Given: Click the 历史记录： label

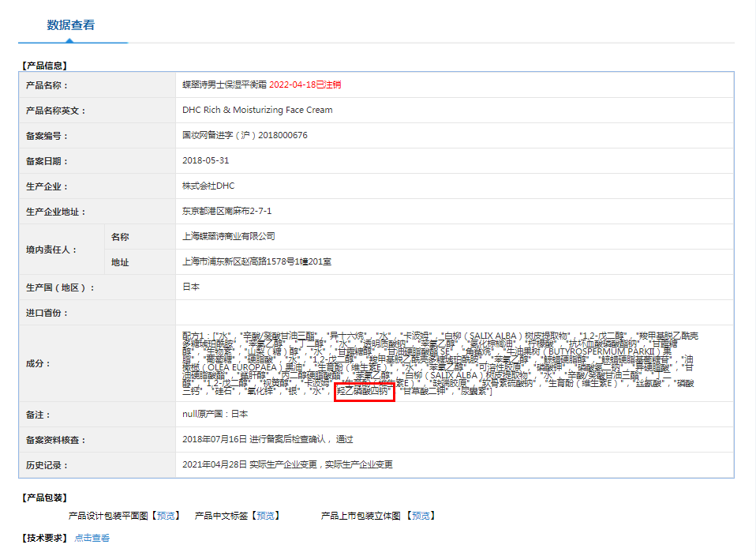Looking at the screenshot, I should 47,465.
